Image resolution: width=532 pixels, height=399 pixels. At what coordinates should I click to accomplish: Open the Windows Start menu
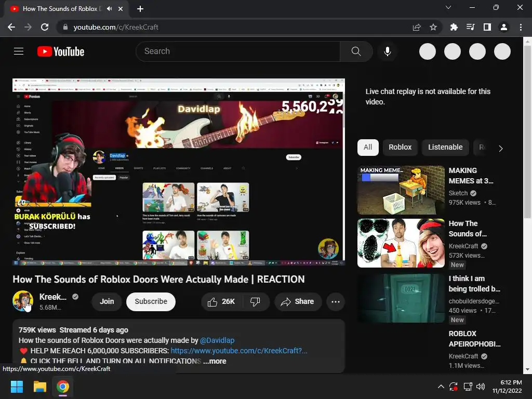pos(17,387)
